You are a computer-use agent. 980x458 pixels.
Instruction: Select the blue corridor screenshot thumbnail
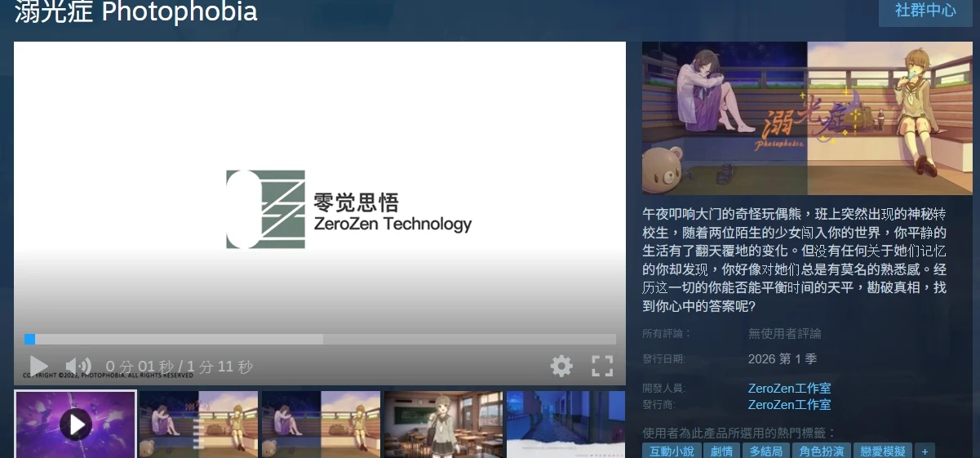565,425
